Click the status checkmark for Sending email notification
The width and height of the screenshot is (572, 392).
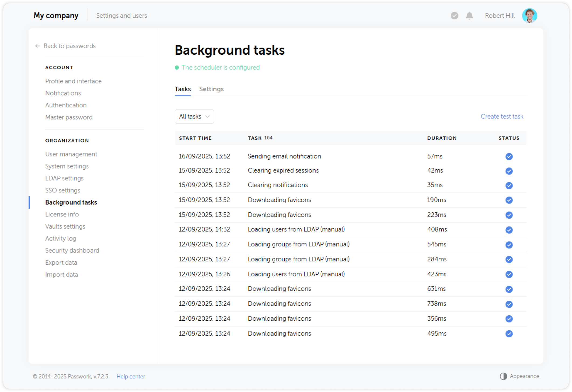[509, 156]
